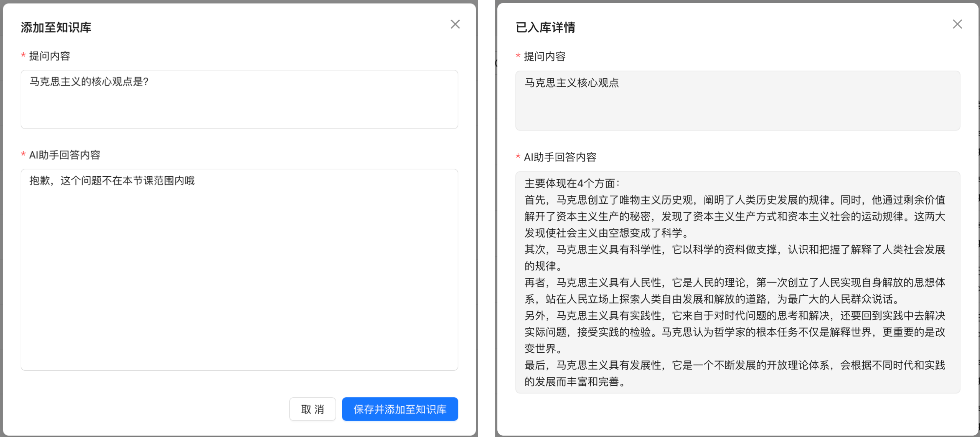
Task: Click the line starting 另外，马克思主义具有实践性
Action: [735, 316]
